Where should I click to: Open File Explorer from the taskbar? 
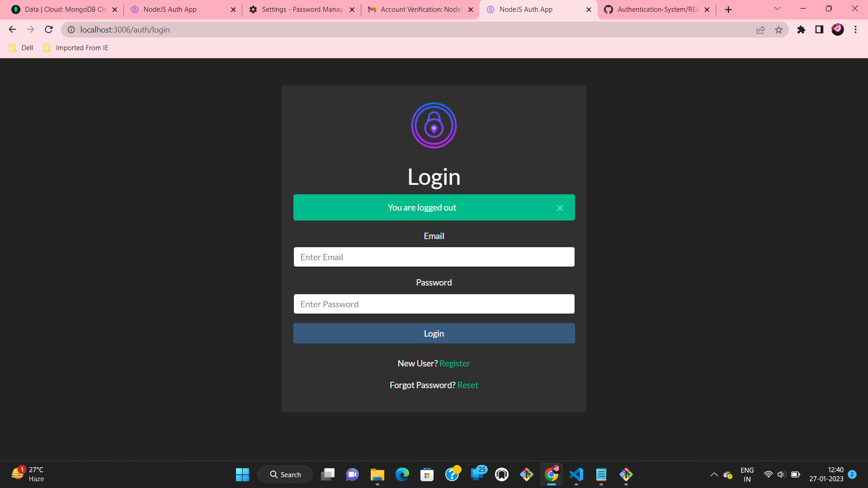coord(377,474)
